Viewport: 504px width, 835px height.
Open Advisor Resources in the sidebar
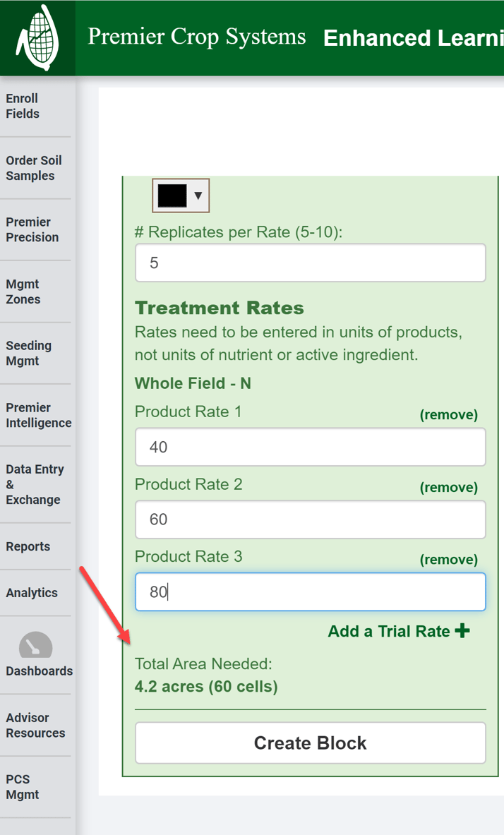pyautogui.click(x=35, y=725)
